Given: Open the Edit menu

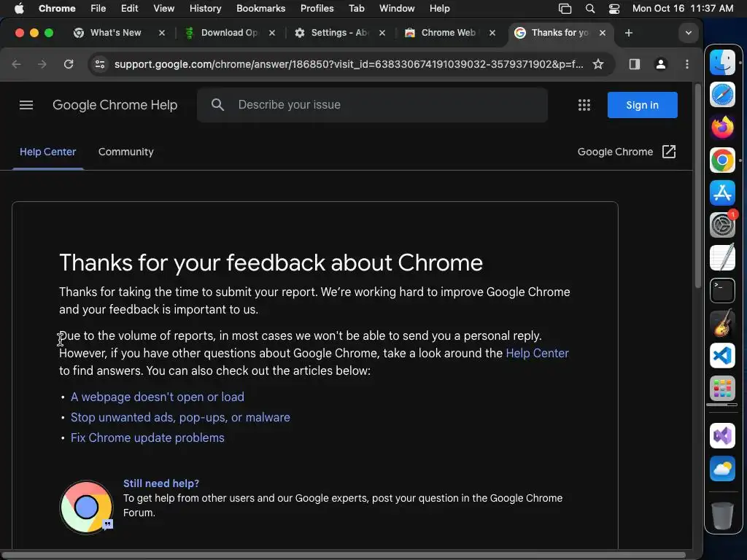Looking at the screenshot, I should [x=129, y=8].
